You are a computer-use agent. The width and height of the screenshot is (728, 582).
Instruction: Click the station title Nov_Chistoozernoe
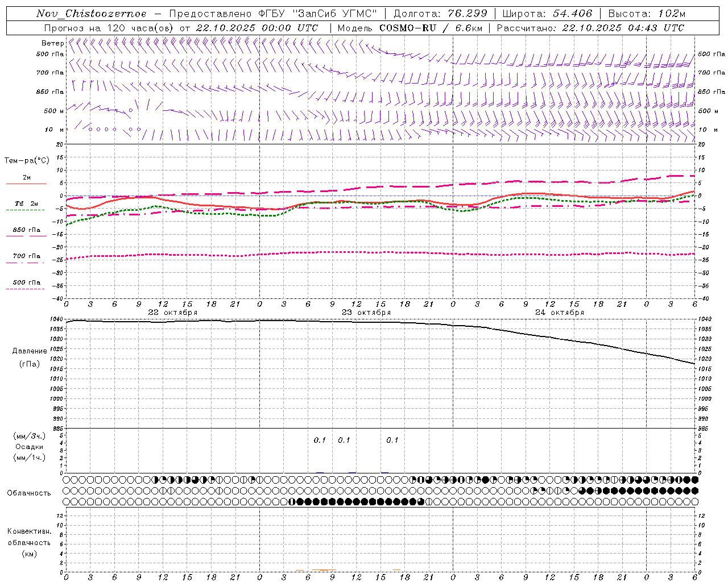click(91, 14)
